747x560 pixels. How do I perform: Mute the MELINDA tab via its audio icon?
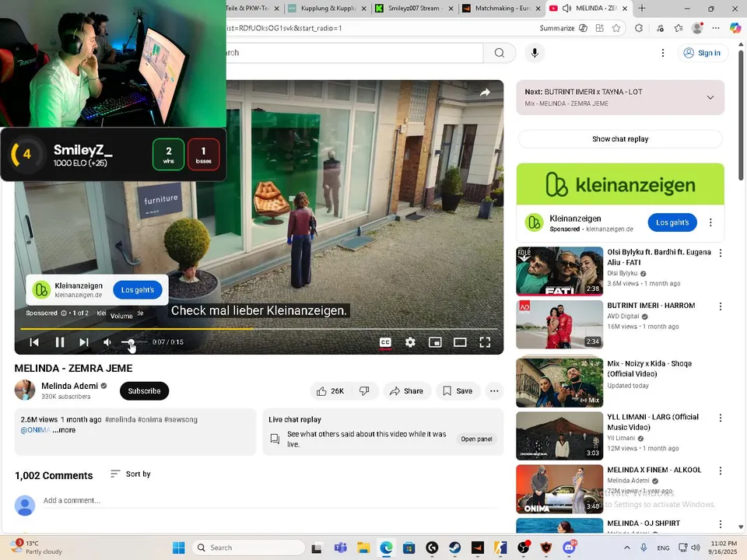pos(567,8)
